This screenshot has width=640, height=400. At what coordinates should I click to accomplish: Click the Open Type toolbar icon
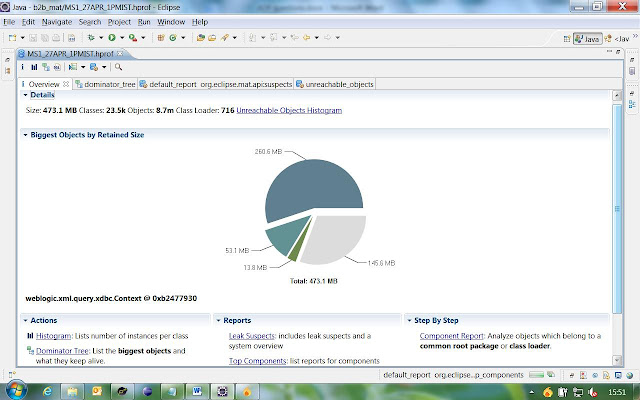[200, 38]
